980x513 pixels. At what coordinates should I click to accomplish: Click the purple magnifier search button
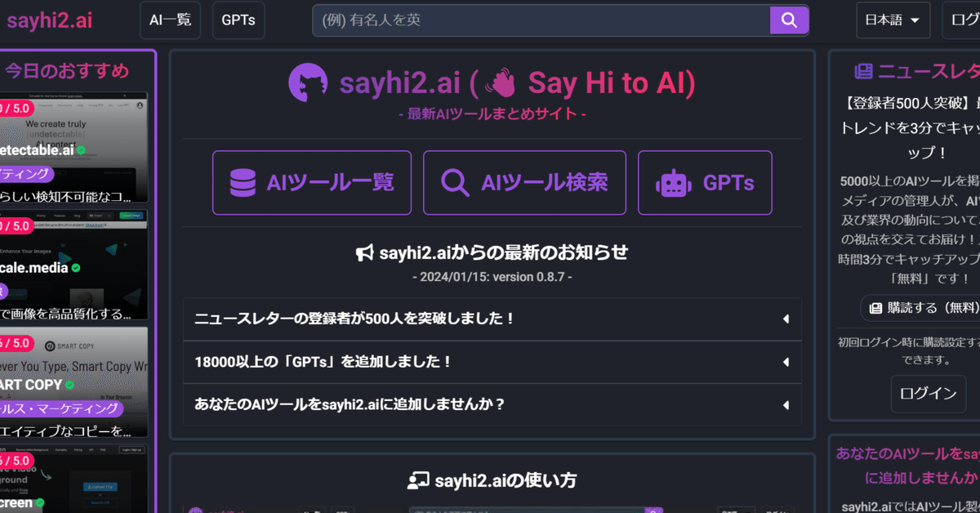click(x=789, y=20)
